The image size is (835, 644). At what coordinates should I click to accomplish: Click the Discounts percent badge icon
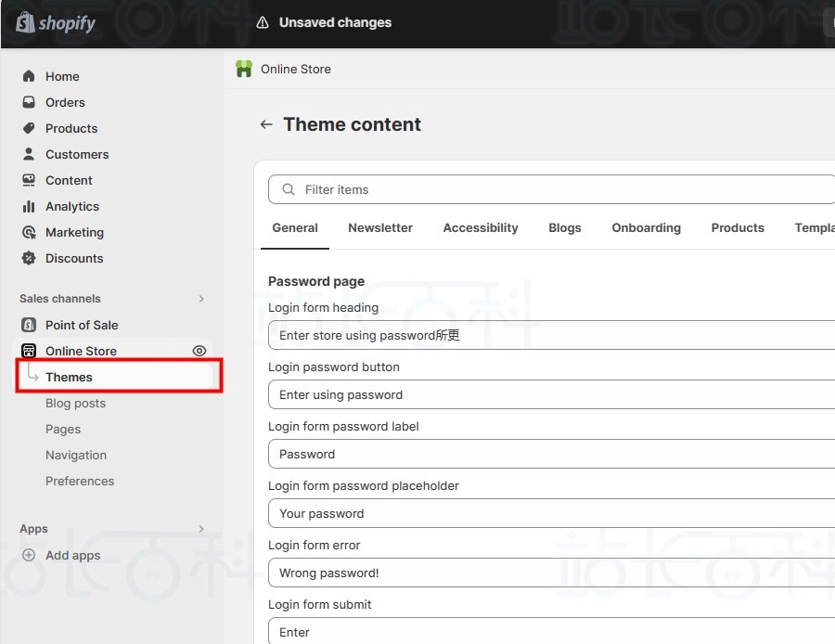(29, 258)
